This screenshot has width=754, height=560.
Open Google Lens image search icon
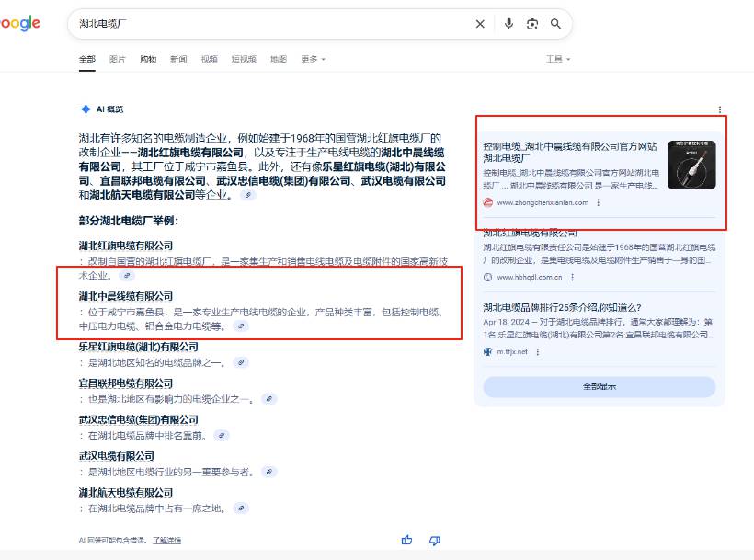click(x=532, y=24)
